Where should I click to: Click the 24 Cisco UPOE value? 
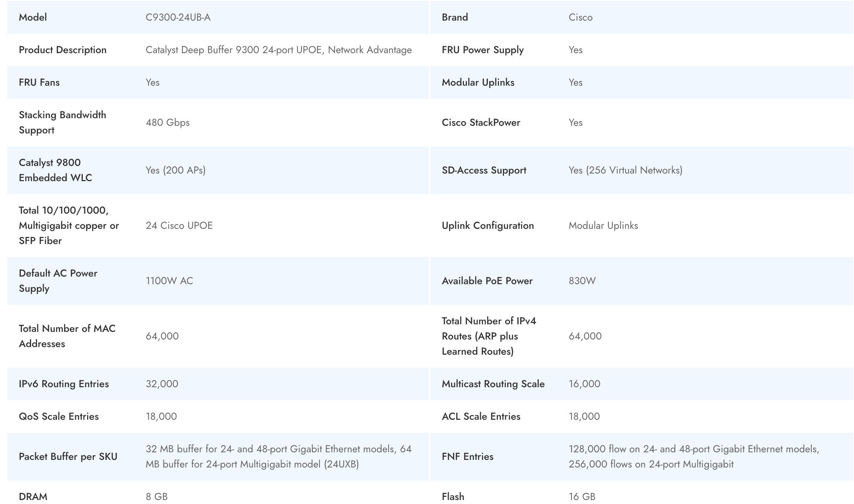point(179,226)
